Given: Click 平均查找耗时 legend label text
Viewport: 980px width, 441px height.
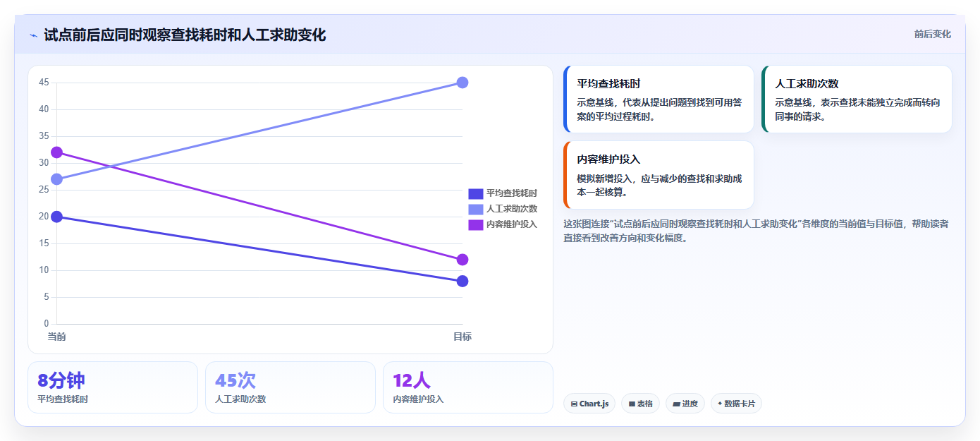Looking at the screenshot, I should pos(512,193).
